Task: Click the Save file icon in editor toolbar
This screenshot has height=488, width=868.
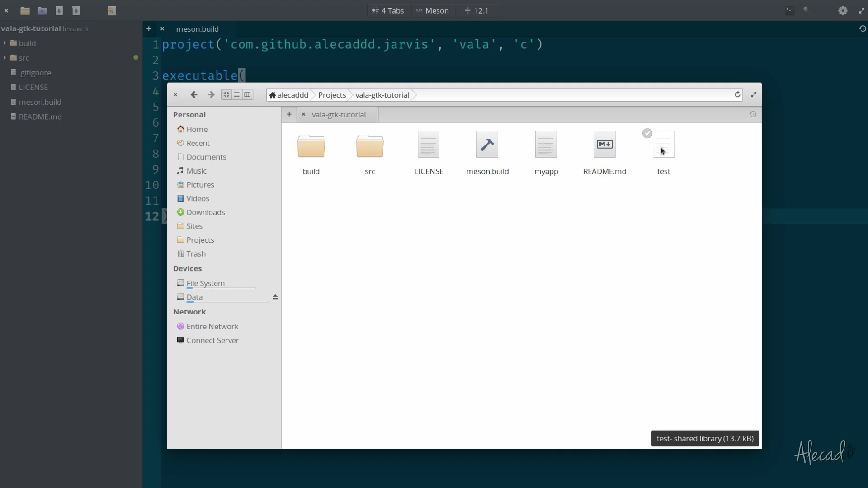Action: [x=59, y=10]
